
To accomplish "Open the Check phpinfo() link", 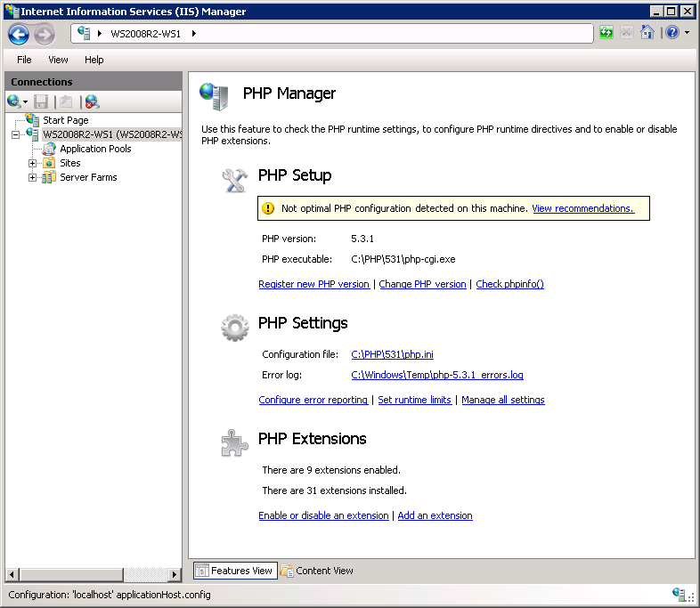I will 509,284.
